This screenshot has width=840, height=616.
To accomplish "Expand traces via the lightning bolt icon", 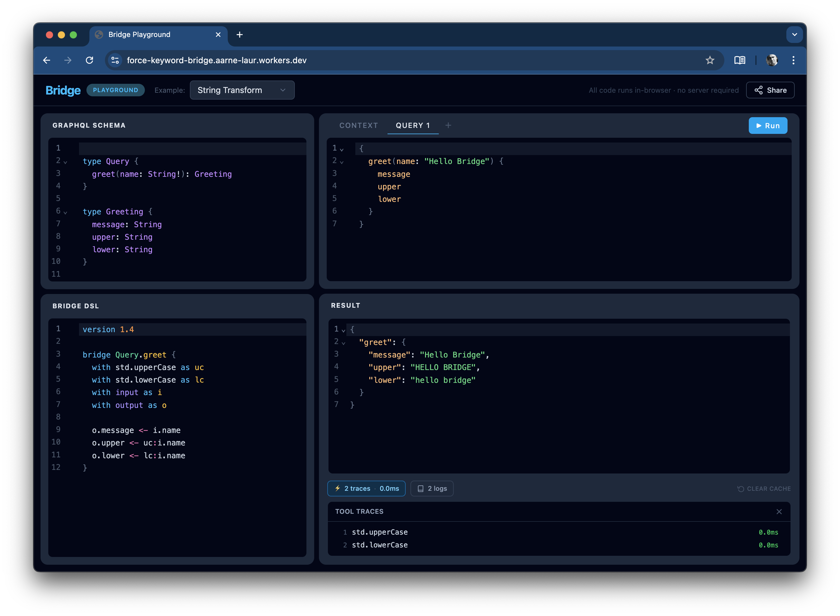I will pos(338,488).
